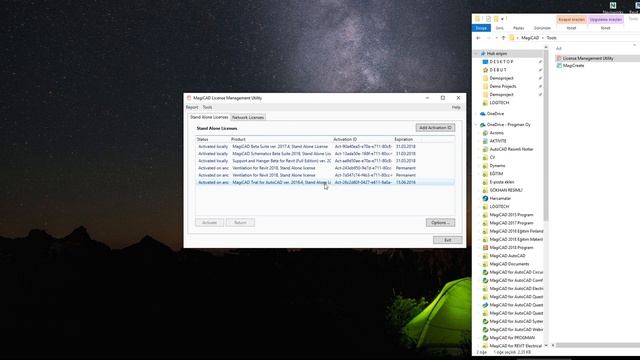Click the Add Activation ID button
Image resolution: width=640 pixels, height=360 pixels.
[435, 128]
